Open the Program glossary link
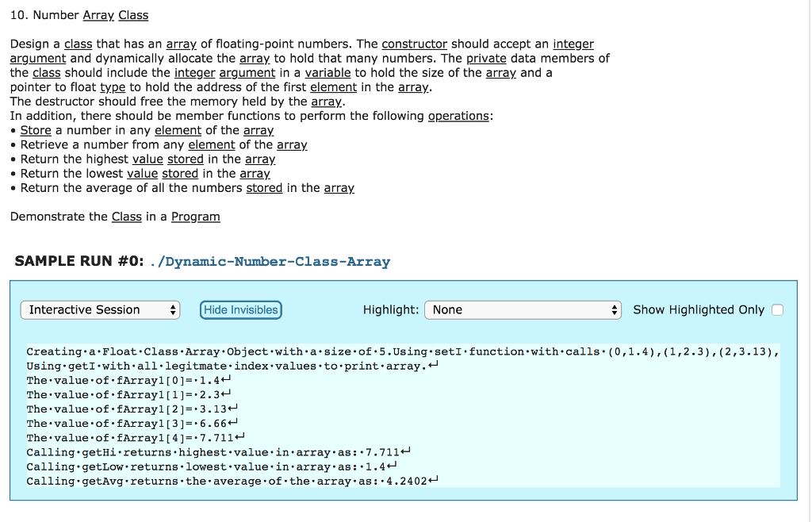The height and width of the screenshot is (522, 812). click(x=195, y=216)
